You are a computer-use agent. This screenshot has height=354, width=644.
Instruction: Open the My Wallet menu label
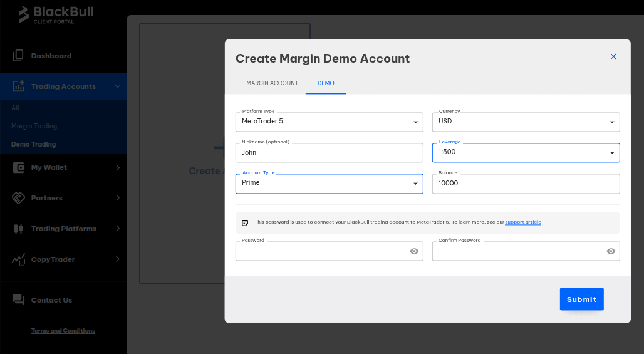[x=49, y=167]
